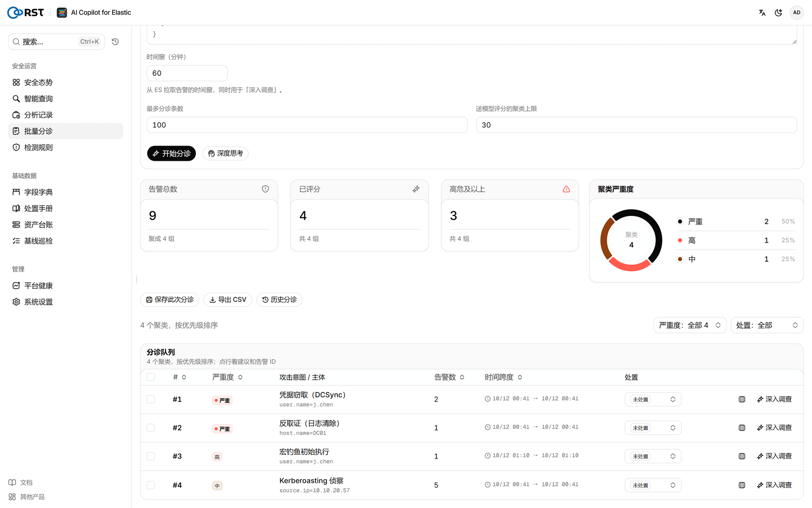This screenshot has height=508, width=812.
Task: Sort table by # column
Action: [x=180, y=377]
